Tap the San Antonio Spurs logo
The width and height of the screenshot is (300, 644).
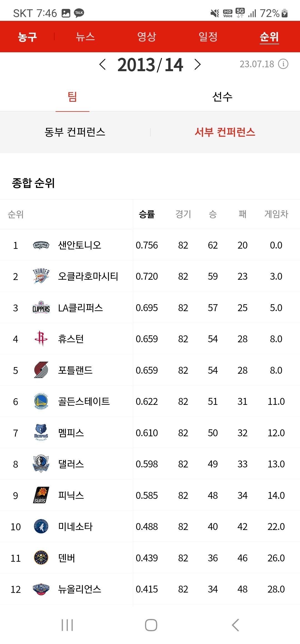click(41, 245)
